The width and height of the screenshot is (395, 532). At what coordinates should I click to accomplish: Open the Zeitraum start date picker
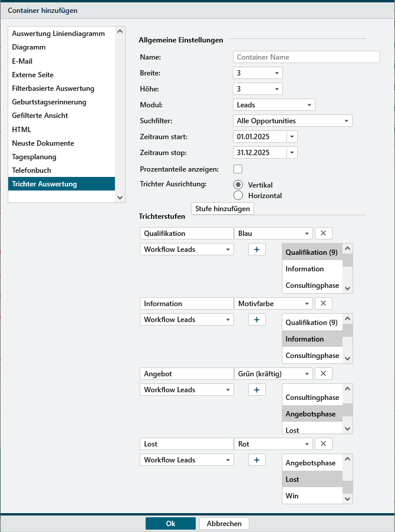292,136
